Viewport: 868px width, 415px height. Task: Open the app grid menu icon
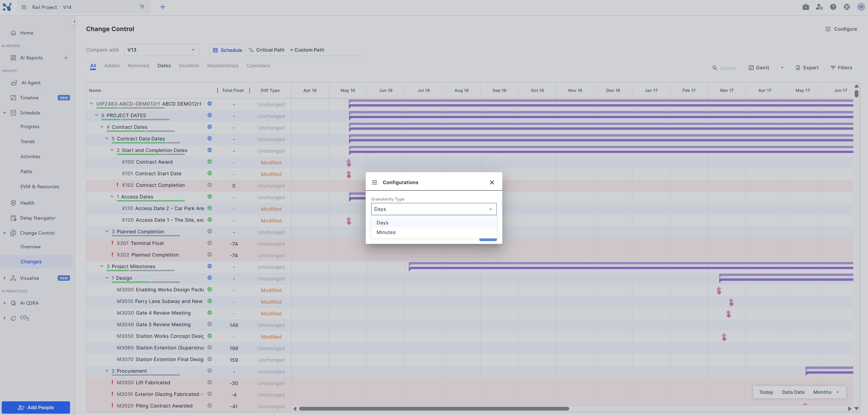point(24,7)
